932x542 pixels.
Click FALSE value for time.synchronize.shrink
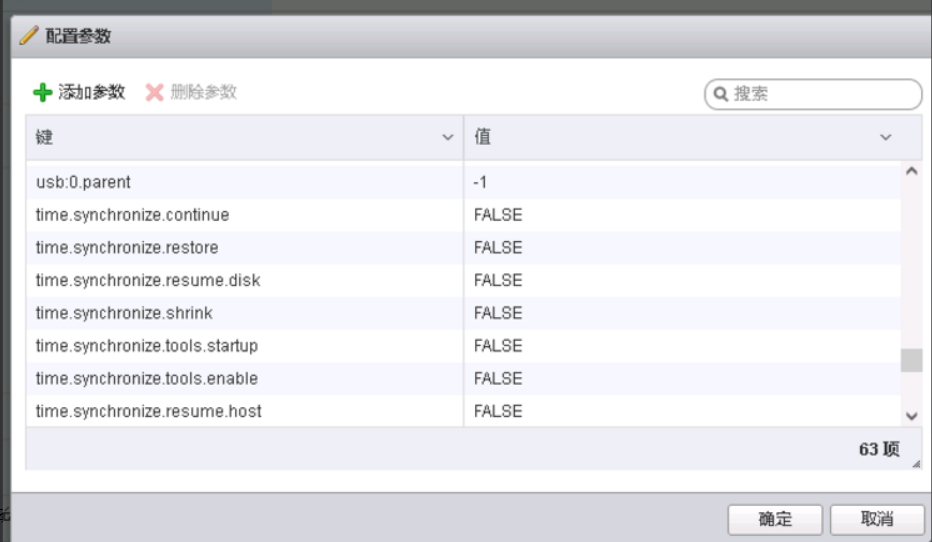click(x=498, y=313)
